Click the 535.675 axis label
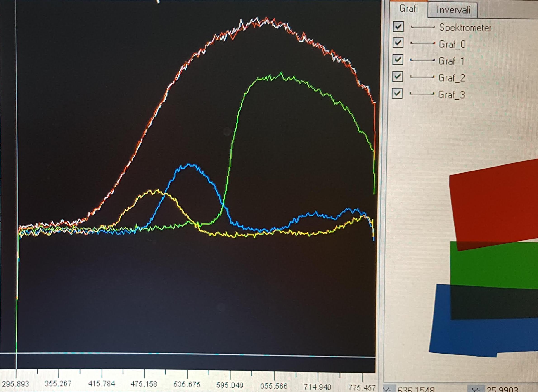The height and width of the screenshot is (392, 538). click(x=187, y=384)
